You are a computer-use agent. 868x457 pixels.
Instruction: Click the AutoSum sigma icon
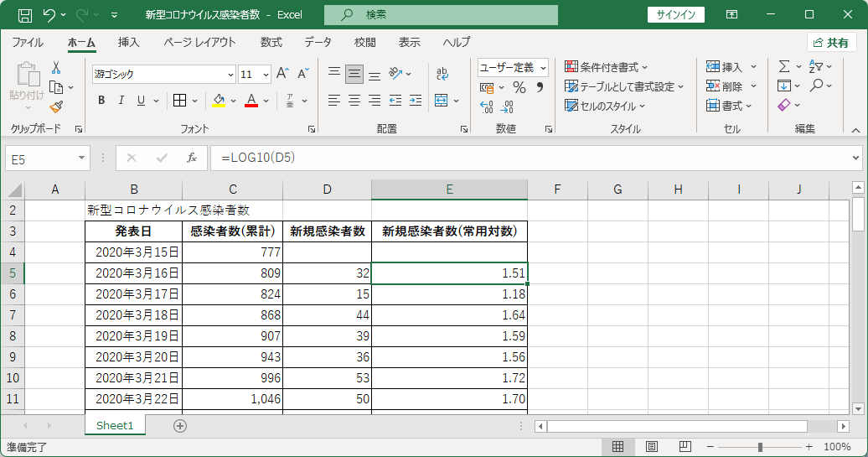(784, 66)
